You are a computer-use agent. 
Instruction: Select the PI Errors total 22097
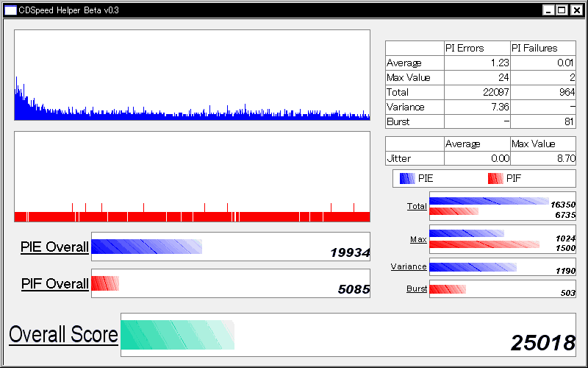pyautogui.click(x=495, y=93)
